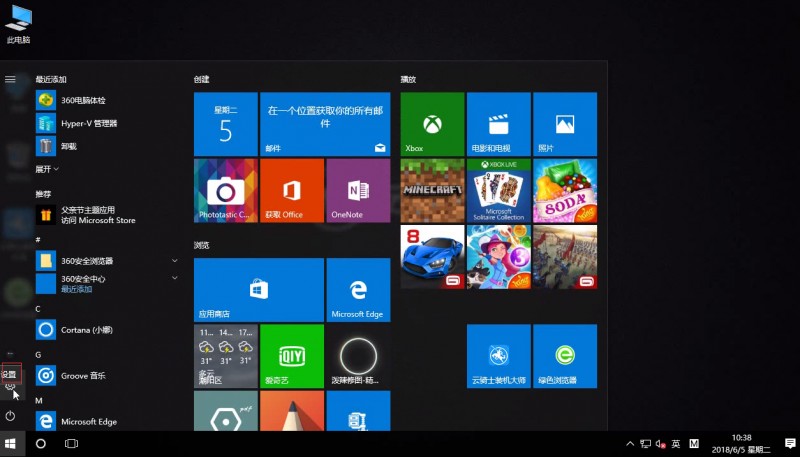Open the 爱奇艺 iQIYI tile
The image size is (800, 457).
[292, 356]
